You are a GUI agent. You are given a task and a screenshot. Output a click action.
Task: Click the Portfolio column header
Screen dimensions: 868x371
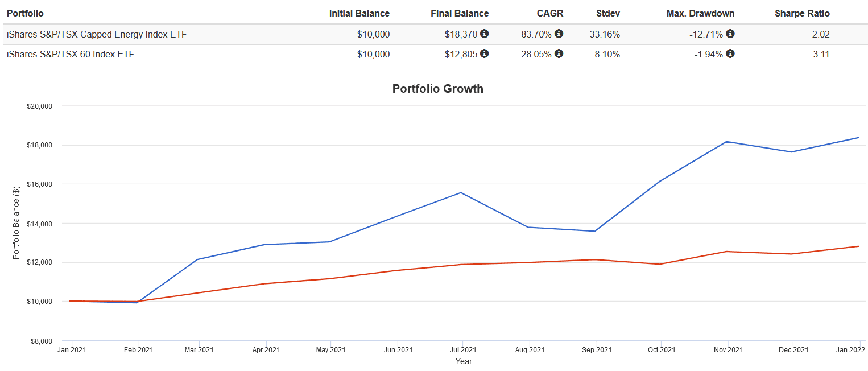click(x=25, y=13)
